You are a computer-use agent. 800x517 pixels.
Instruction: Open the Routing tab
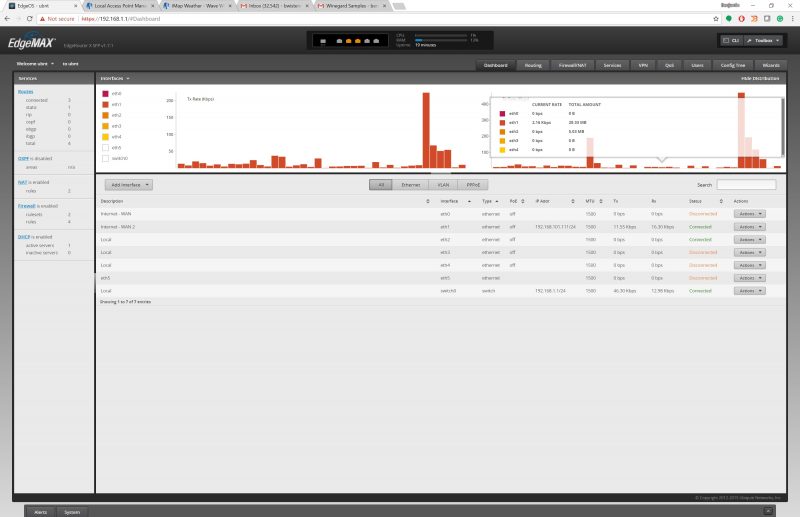533,65
